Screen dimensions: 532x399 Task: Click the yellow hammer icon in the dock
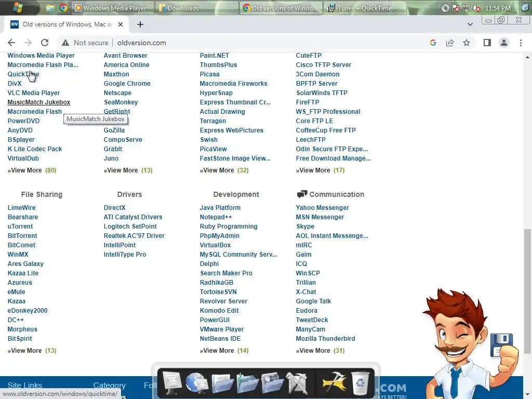334,383
